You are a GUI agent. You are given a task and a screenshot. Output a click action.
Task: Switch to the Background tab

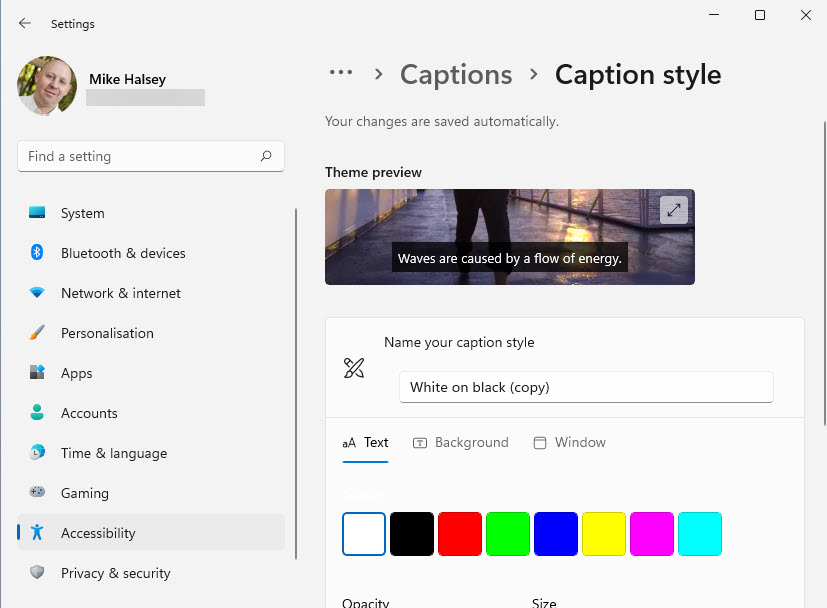tap(461, 442)
